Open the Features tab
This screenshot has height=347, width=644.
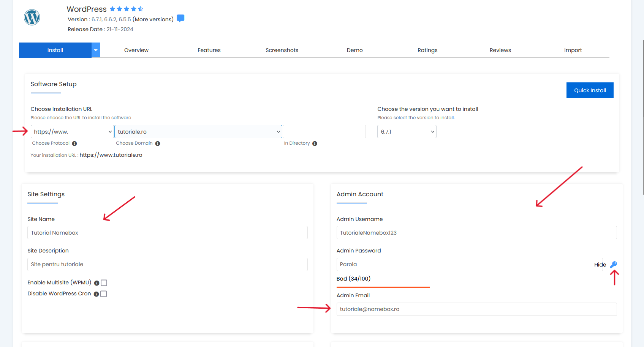pos(209,50)
